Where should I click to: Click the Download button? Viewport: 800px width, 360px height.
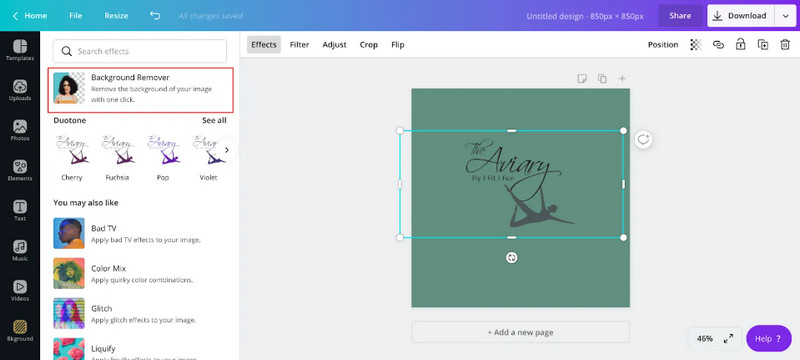coord(741,16)
